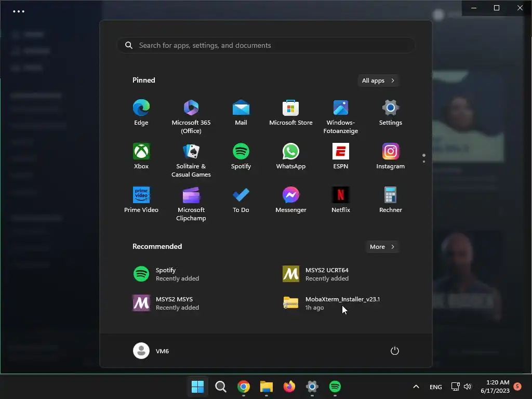The width and height of the screenshot is (532, 399).
Task: Launch Spotify from the pinned grid
Action: [x=241, y=156]
